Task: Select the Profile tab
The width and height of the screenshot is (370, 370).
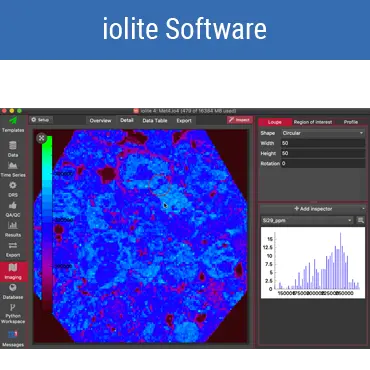Action: [x=351, y=122]
